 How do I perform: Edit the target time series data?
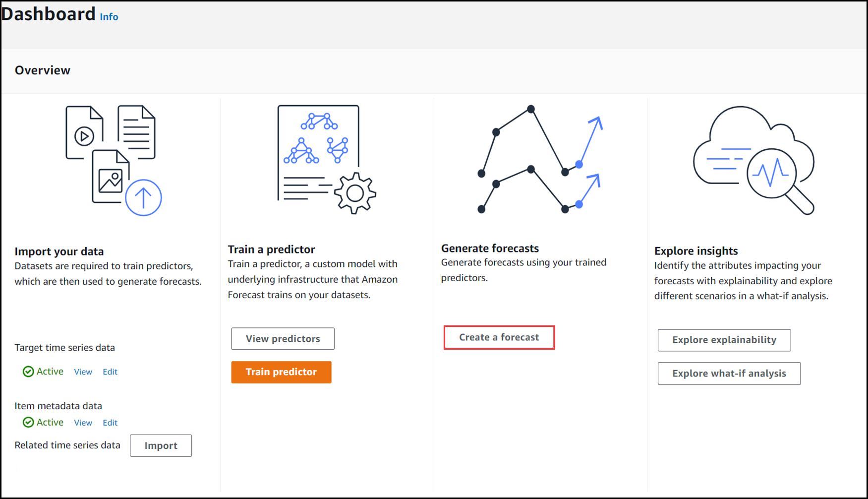click(x=110, y=372)
